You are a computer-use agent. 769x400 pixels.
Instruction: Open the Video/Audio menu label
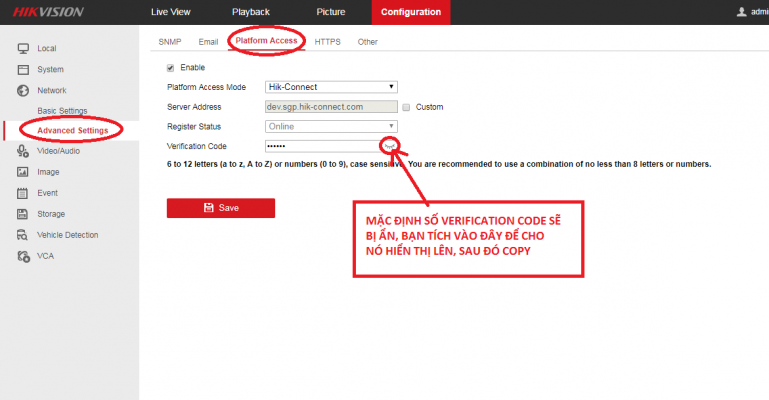[58, 151]
